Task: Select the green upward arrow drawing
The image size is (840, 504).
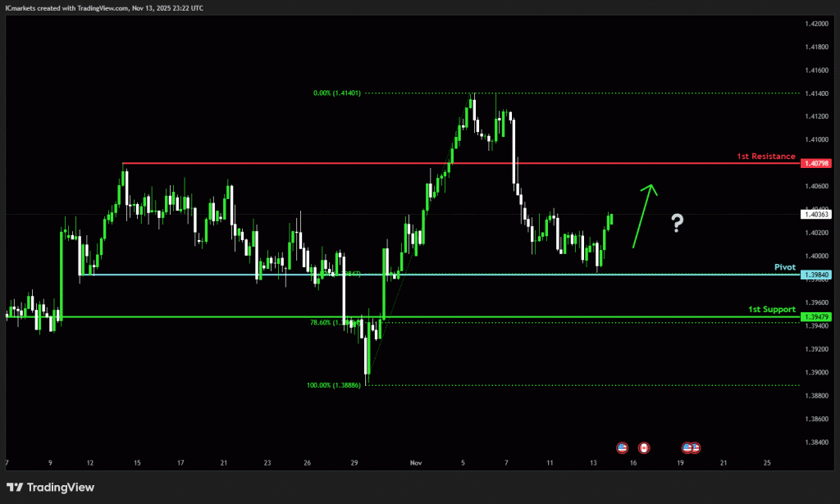Action: tap(644, 215)
